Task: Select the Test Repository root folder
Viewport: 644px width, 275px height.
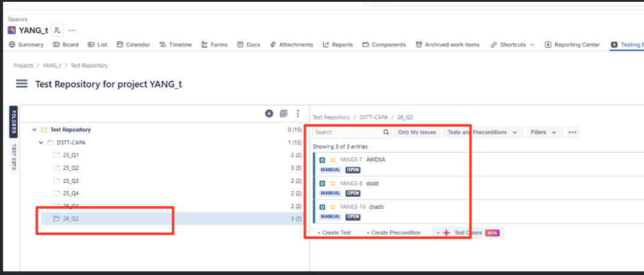Action: pos(71,130)
